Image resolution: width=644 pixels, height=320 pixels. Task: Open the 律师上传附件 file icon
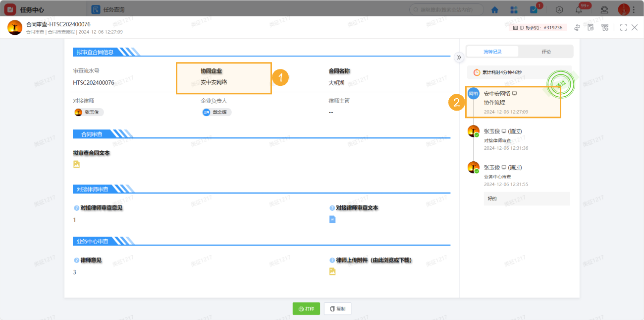(x=333, y=271)
